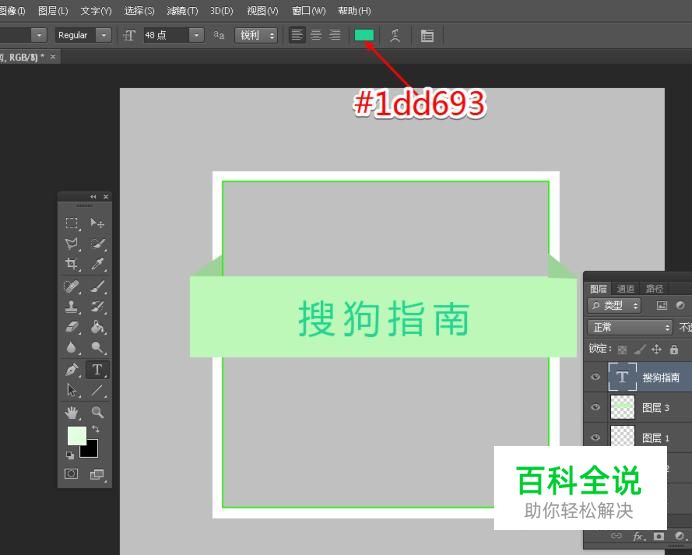Select the Paint Bucket tool
This screenshot has width=692, height=555.
point(97,327)
